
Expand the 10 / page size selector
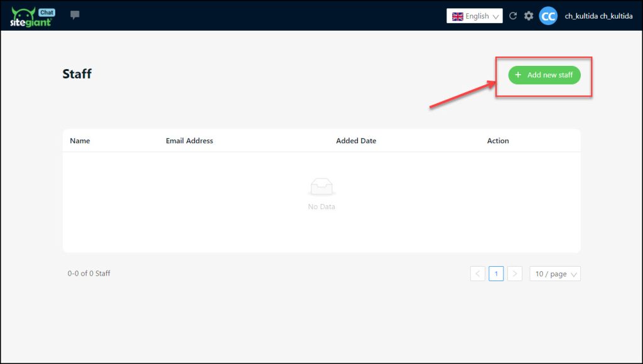point(555,274)
